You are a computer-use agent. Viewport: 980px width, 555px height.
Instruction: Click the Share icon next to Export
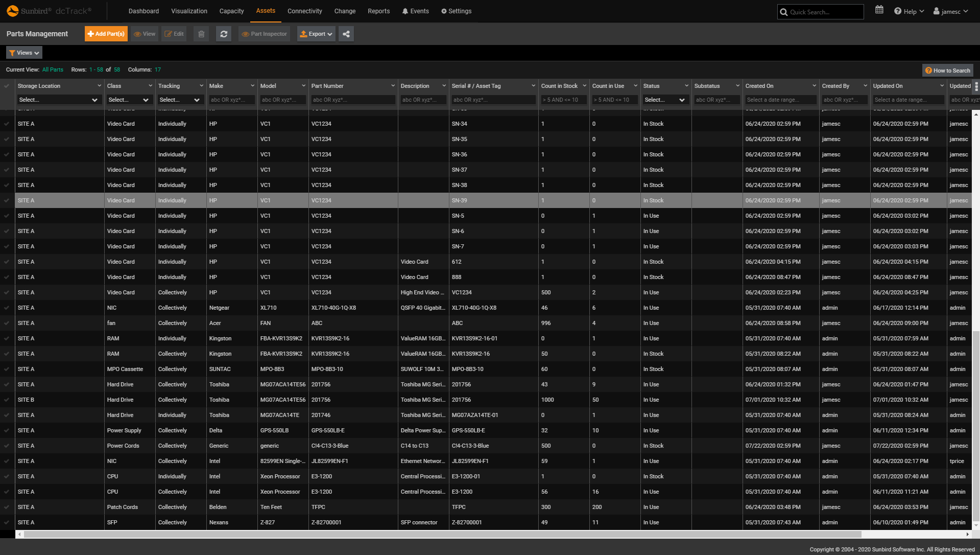(346, 34)
